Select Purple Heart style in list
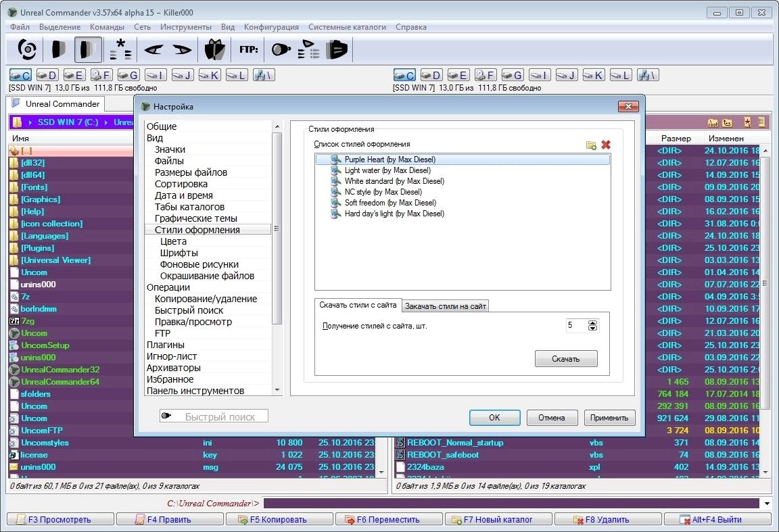The height and width of the screenshot is (532, 779). (x=463, y=160)
